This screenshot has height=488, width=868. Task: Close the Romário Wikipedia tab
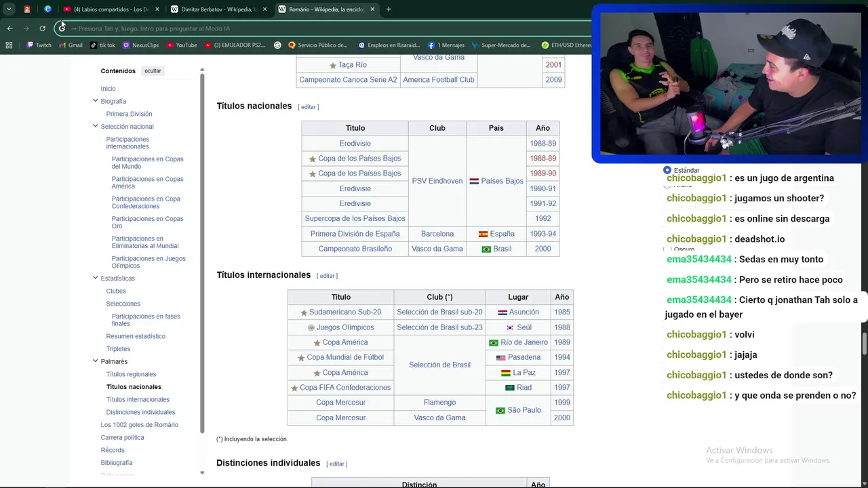(372, 9)
